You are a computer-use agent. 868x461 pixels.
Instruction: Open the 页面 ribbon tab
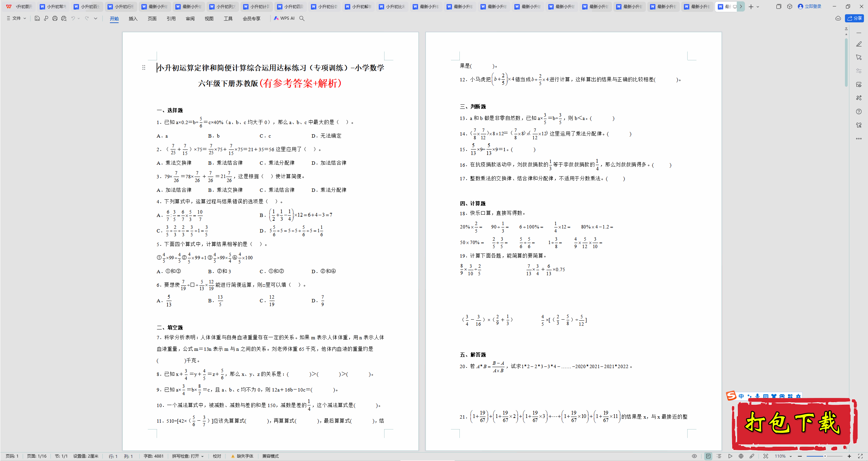click(x=152, y=19)
